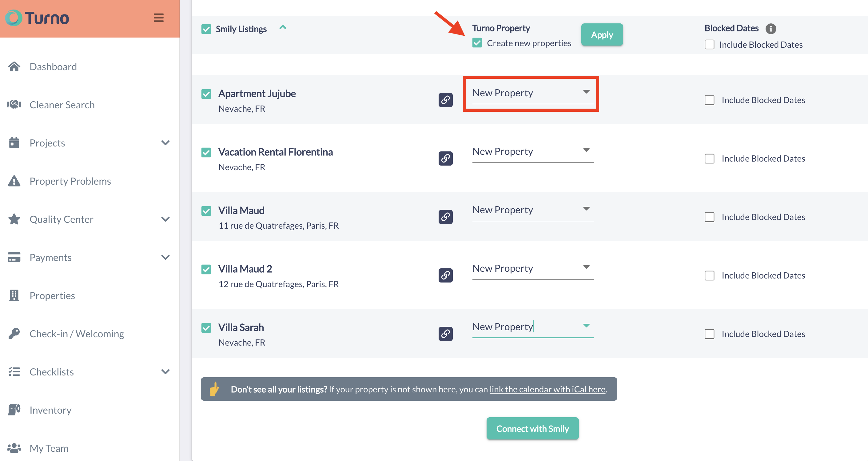Click the link icon for Villa Sarah
The width and height of the screenshot is (868, 461).
[x=445, y=334]
